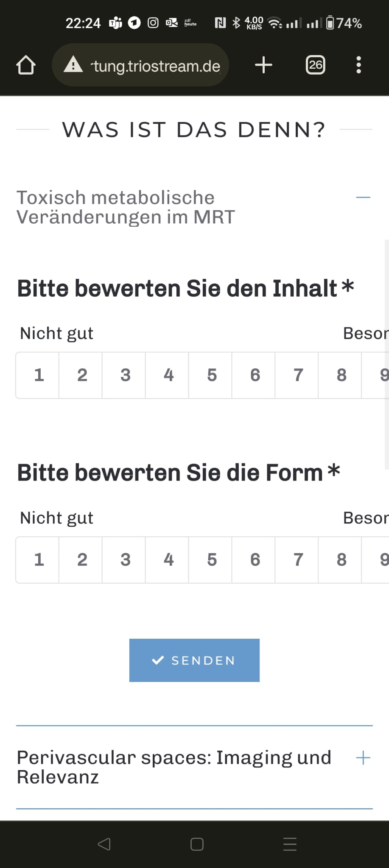Rate the Inhalt with score 1
389x868 pixels.
(39, 375)
